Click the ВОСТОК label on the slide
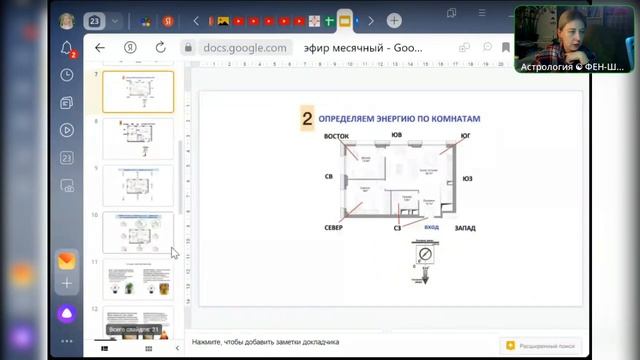 pyautogui.click(x=336, y=136)
